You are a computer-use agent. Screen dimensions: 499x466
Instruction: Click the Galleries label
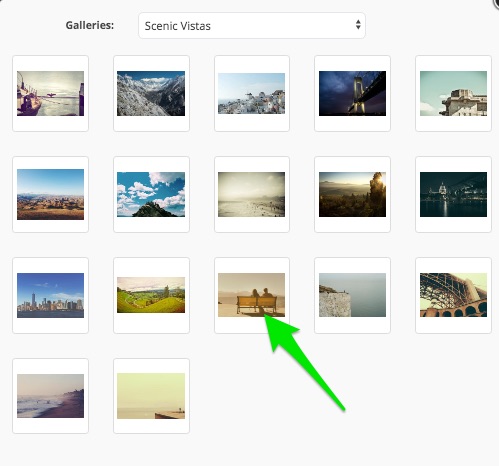[90, 25]
